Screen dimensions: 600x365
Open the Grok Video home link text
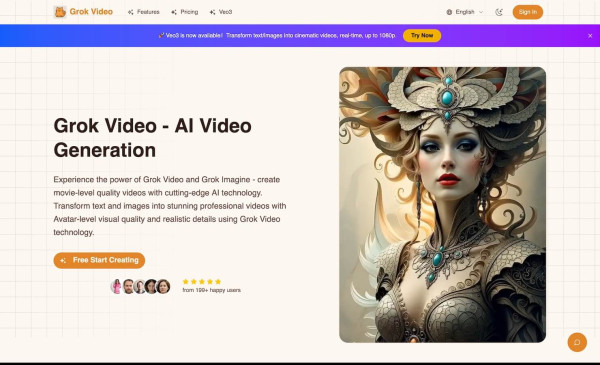pos(91,12)
